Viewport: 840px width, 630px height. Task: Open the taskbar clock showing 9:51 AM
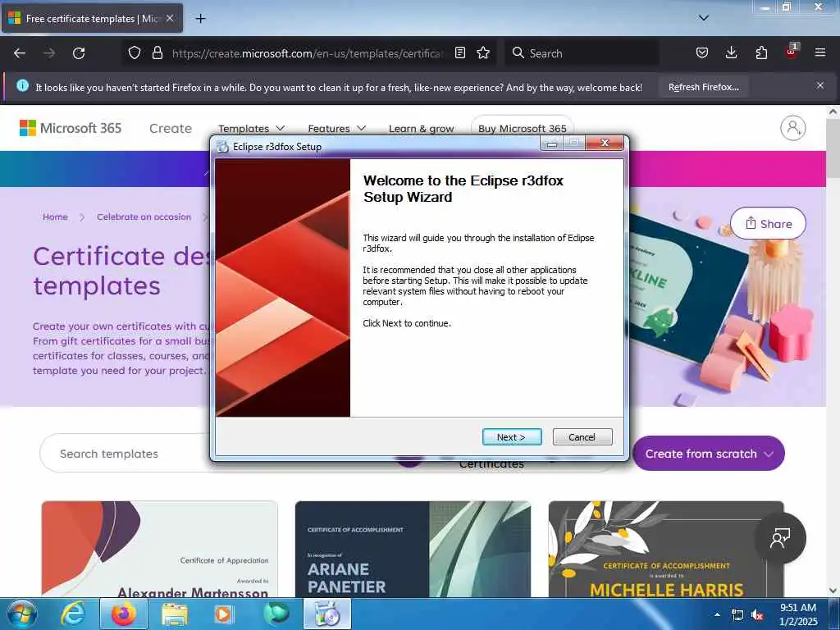(x=798, y=614)
